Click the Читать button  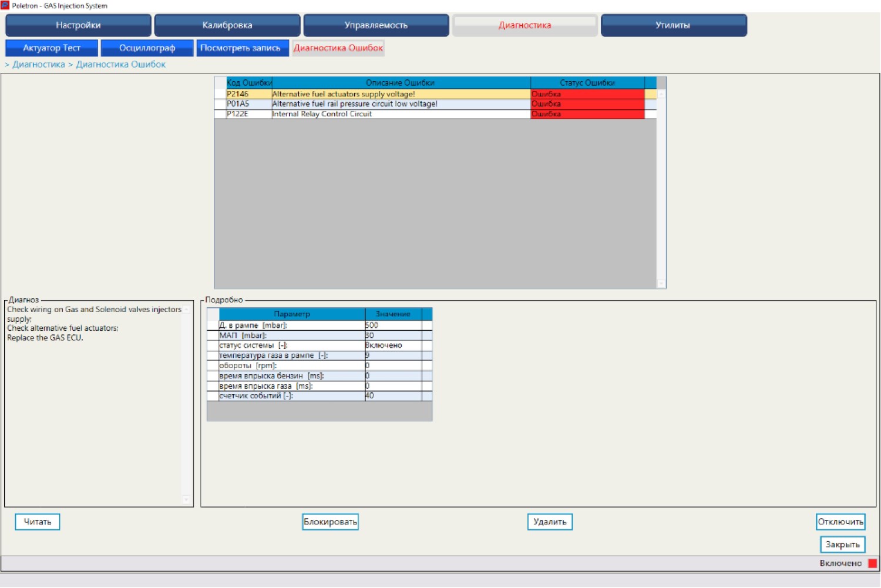tap(38, 522)
